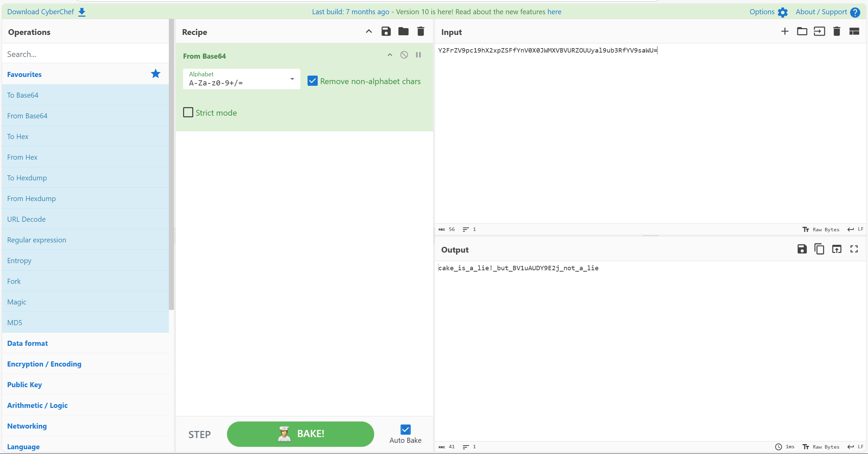Expand the Public Key category
The height and width of the screenshot is (454, 868).
(85, 384)
